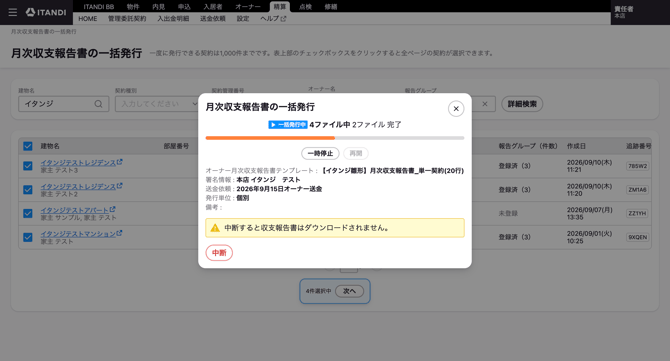Open the 契約種別 dropdown
This screenshot has height=361, width=670.
tap(157, 104)
